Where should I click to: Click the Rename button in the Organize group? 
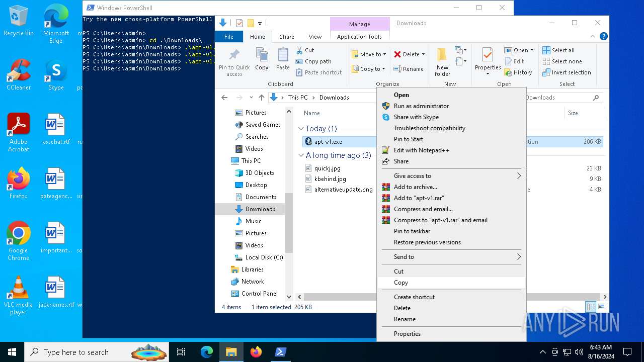409,69
